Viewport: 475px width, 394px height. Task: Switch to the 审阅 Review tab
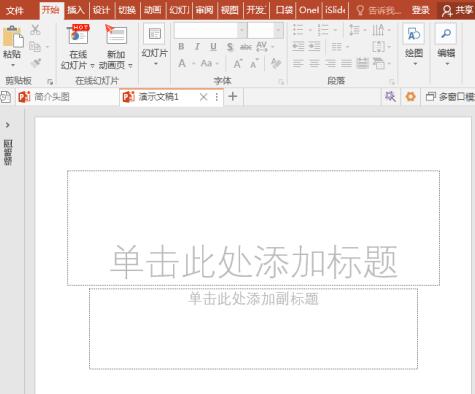pyautogui.click(x=204, y=10)
